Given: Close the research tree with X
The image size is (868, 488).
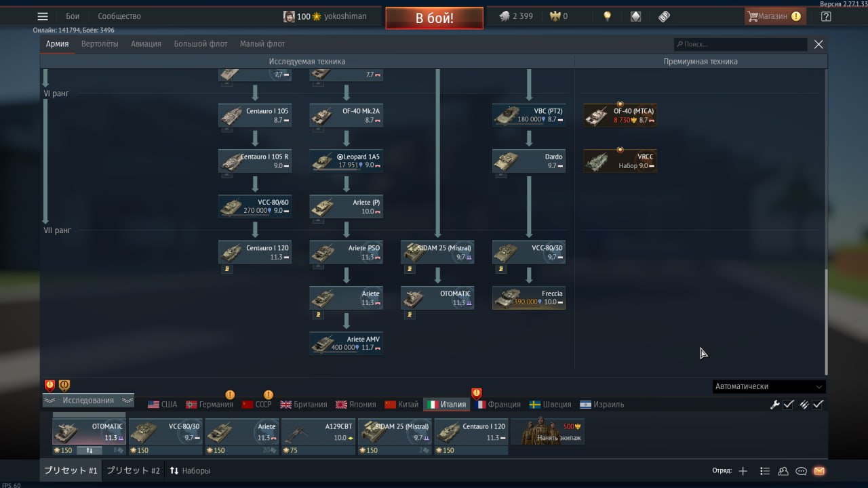Looking at the screenshot, I should coord(818,44).
